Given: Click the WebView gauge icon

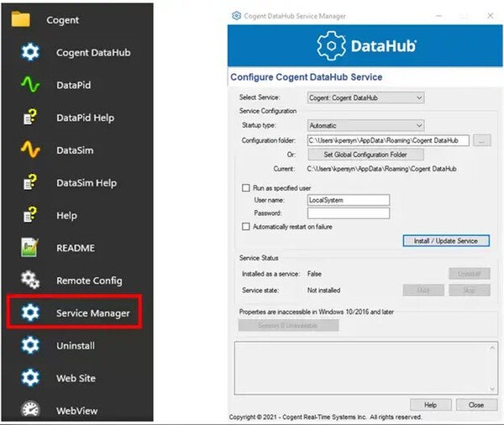Looking at the screenshot, I should [x=30, y=409].
